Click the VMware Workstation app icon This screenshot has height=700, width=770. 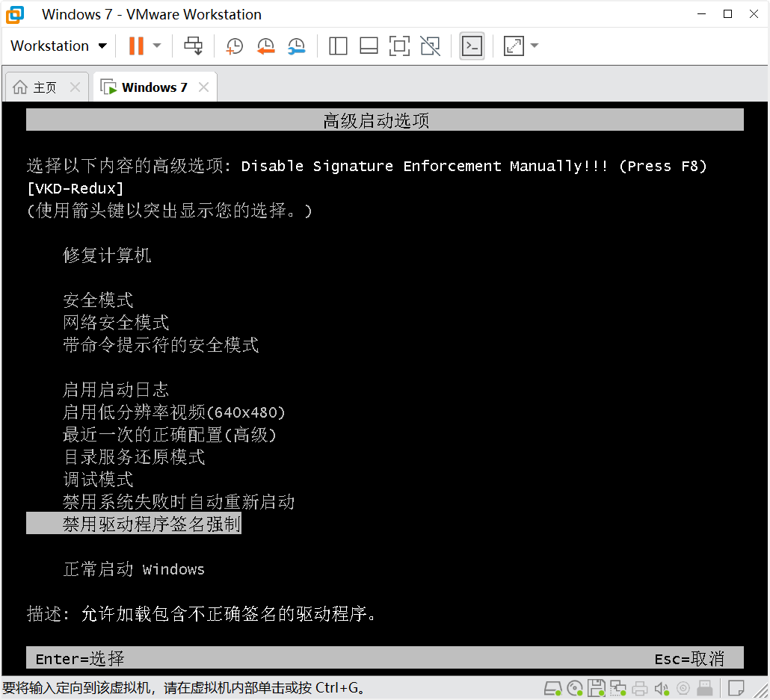15,14
